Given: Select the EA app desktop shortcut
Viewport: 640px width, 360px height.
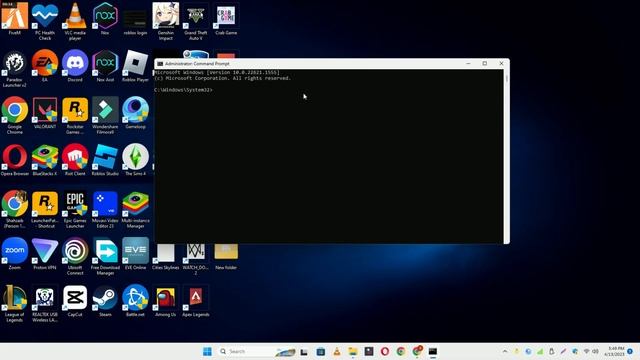Looking at the screenshot, I should pyautogui.click(x=45, y=66).
